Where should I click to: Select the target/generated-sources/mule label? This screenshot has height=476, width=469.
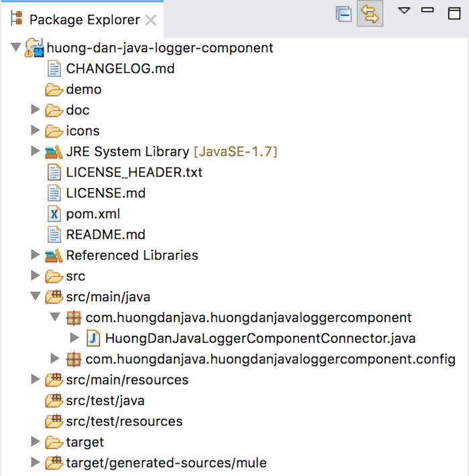(x=166, y=463)
